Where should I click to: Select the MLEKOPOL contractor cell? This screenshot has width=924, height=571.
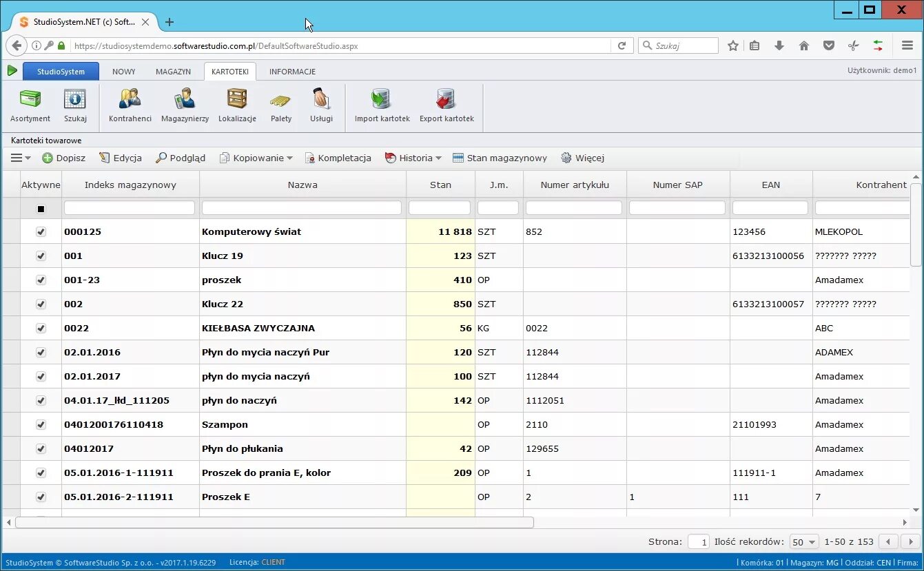(861, 232)
